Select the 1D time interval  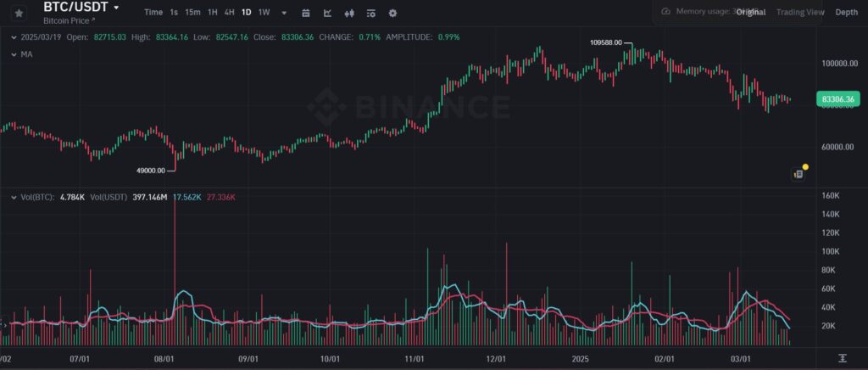pyautogui.click(x=246, y=13)
